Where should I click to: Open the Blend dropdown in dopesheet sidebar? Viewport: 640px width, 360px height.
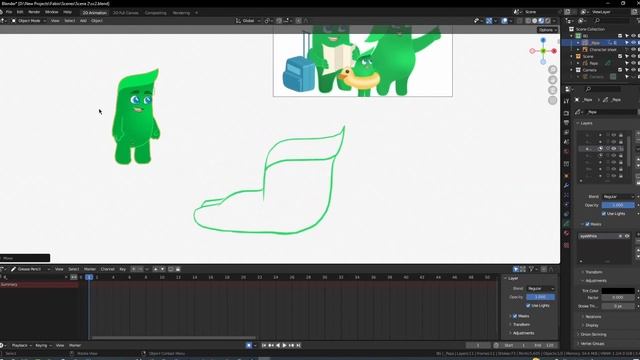[540, 289]
